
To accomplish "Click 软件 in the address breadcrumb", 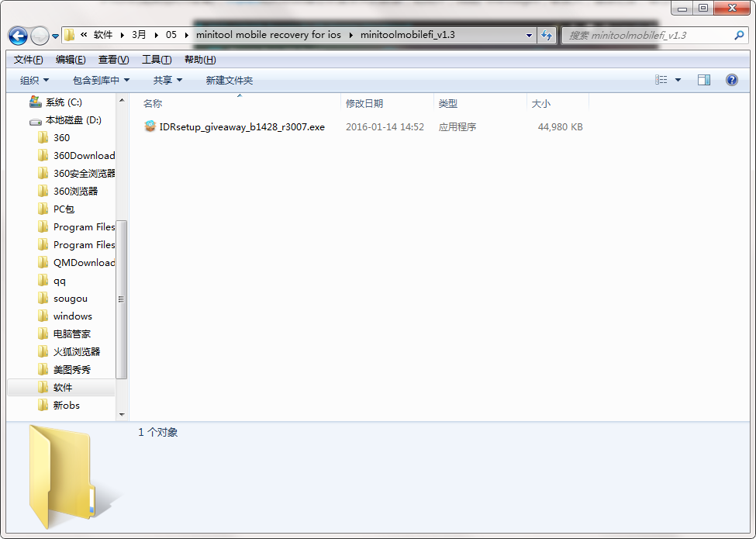I will [102, 35].
